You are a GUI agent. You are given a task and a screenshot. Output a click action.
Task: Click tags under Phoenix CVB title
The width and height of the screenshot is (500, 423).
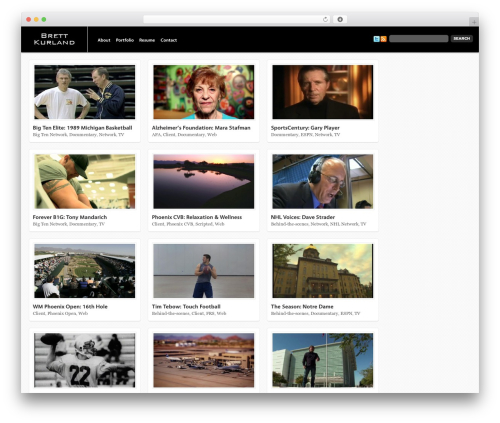188,224
